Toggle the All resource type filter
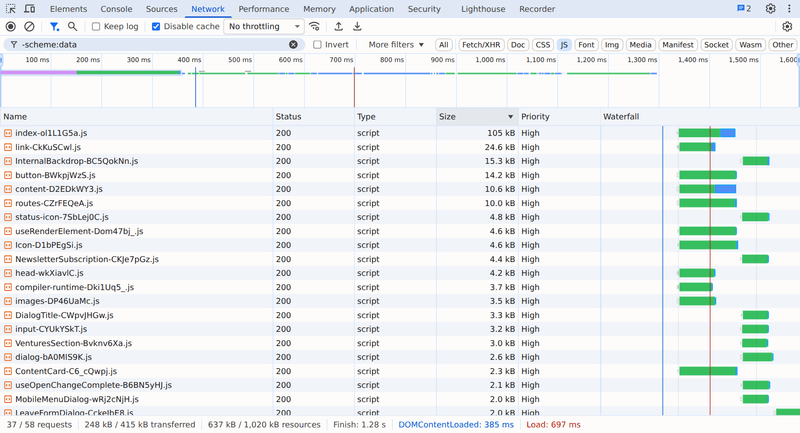Viewport: 800px width, 433px height. [x=444, y=45]
